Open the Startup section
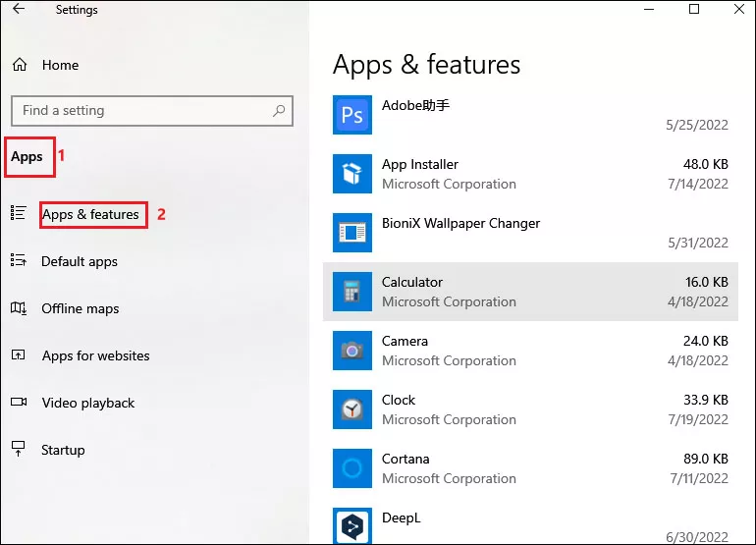The width and height of the screenshot is (756, 545). (63, 450)
